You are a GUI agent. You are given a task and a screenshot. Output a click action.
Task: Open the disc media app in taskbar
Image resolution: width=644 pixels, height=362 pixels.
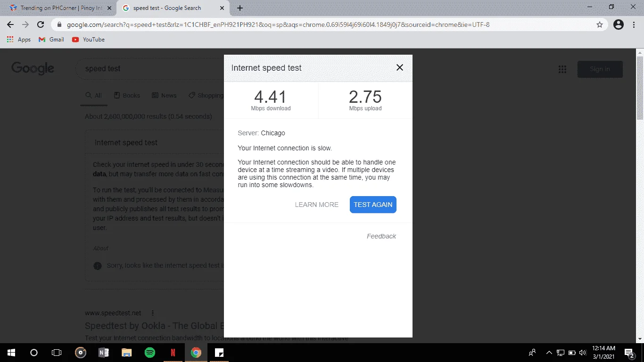(81, 353)
